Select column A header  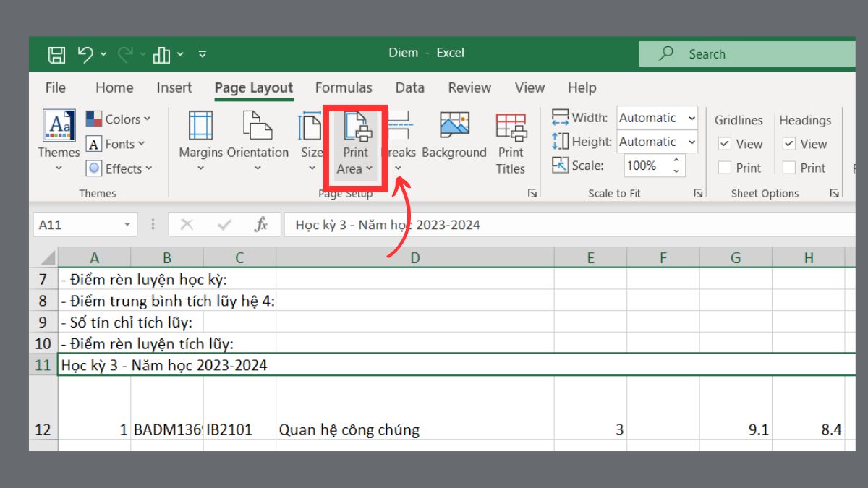click(95, 257)
